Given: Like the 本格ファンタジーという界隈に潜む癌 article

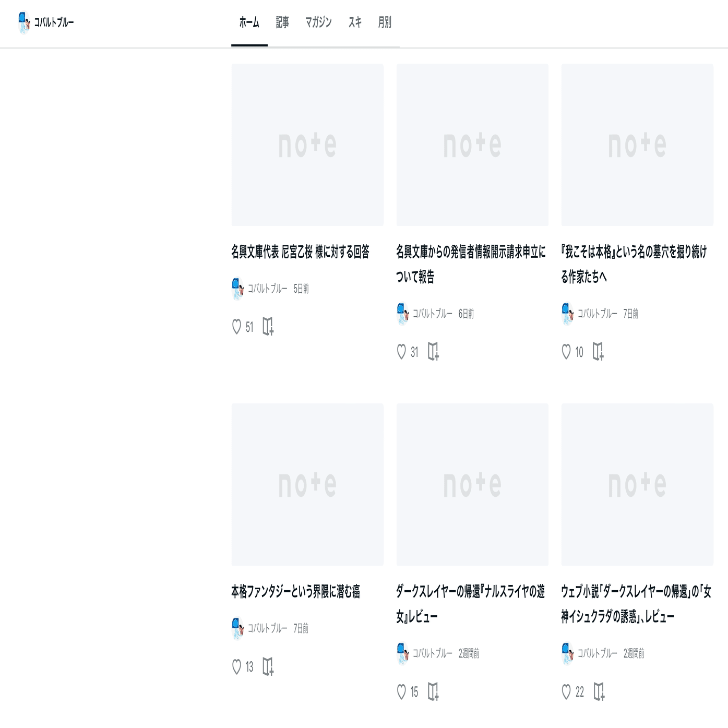Looking at the screenshot, I should (236, 667).
